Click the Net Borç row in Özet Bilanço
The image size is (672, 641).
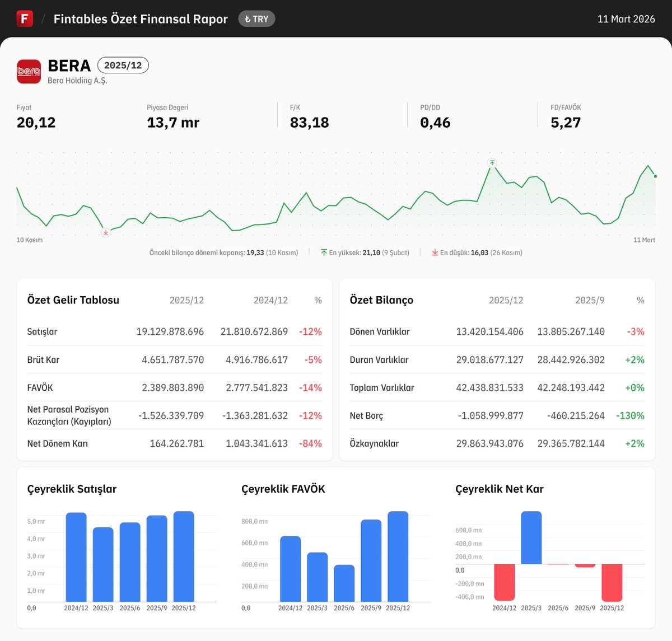coord(367,415)
